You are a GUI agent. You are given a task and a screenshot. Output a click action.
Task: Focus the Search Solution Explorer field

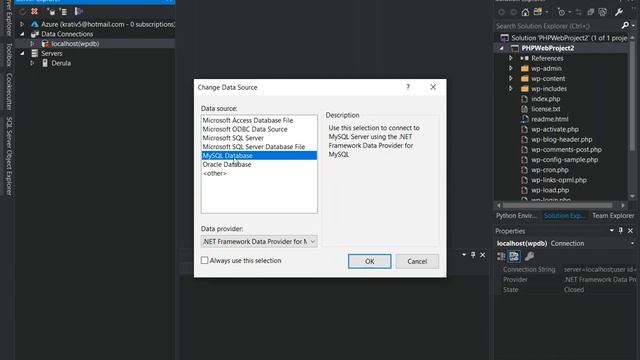coord(557,26)
